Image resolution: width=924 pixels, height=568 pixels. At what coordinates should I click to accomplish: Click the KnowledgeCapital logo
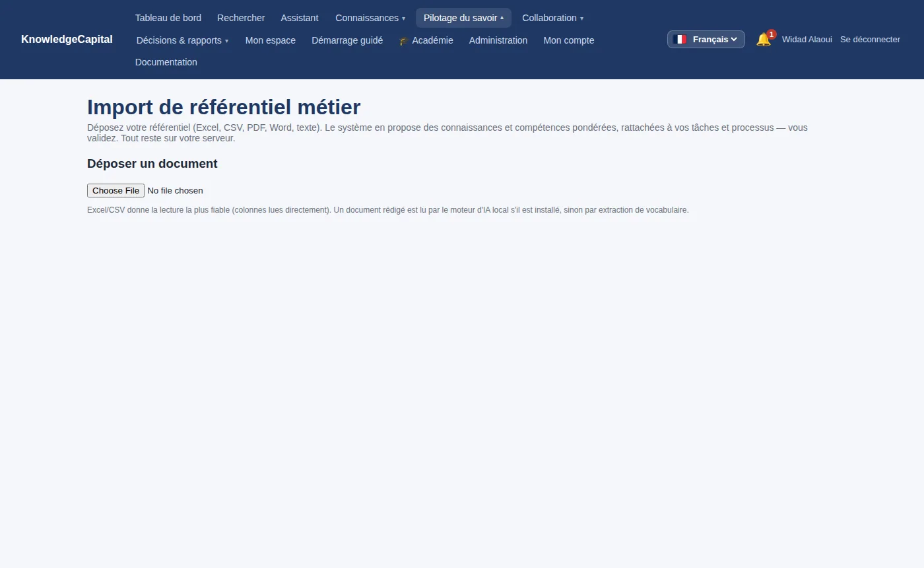pos(67,40)
